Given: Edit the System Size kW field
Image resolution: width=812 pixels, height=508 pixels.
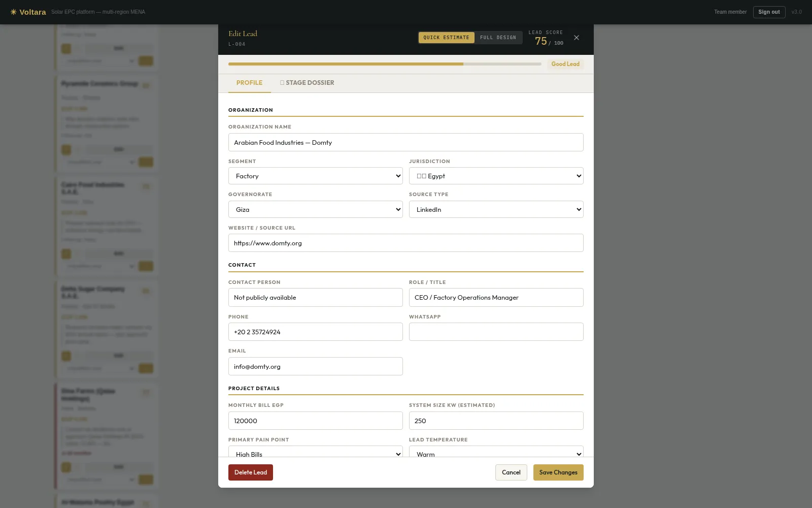Looking at the screenshot, I should pos(496,421).
